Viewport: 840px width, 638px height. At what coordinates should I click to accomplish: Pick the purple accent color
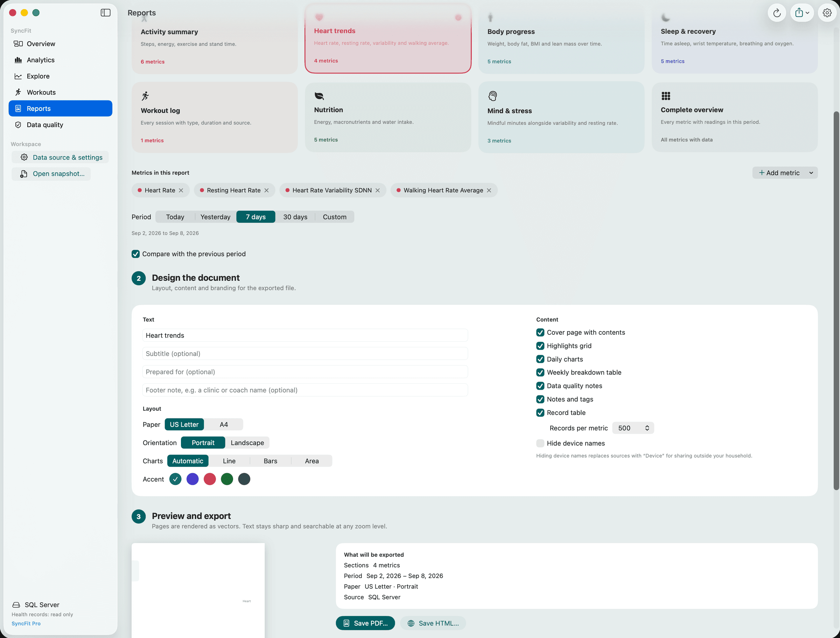(x=192, y=479)
